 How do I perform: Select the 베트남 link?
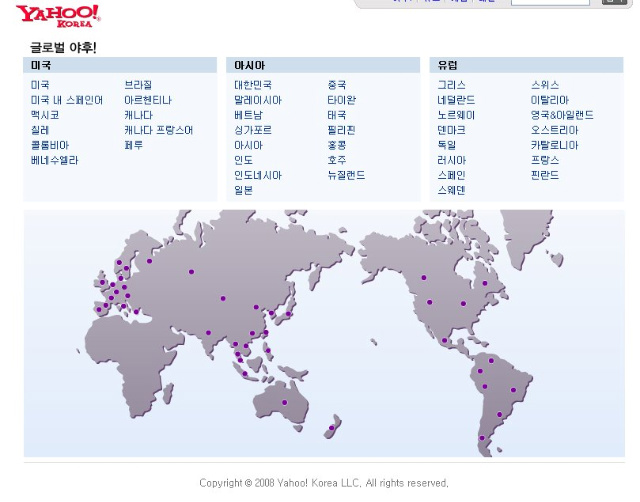pyautogui.click(x=249, y=115)
